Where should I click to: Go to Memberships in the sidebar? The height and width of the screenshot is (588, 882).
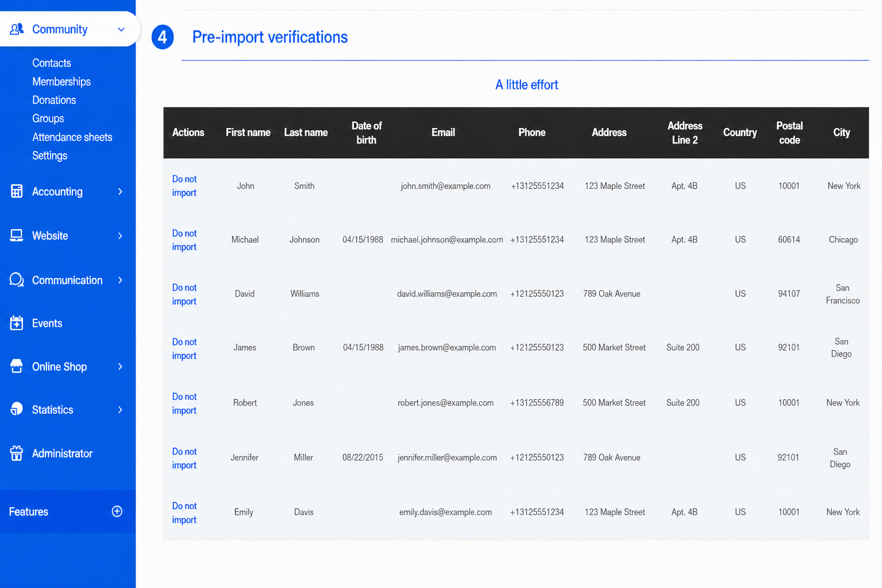click(61, 82)
